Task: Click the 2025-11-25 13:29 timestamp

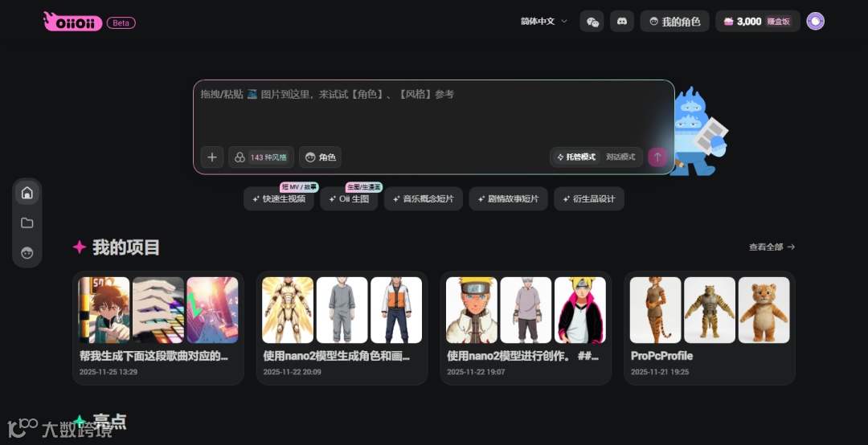Action: (108, 372)
